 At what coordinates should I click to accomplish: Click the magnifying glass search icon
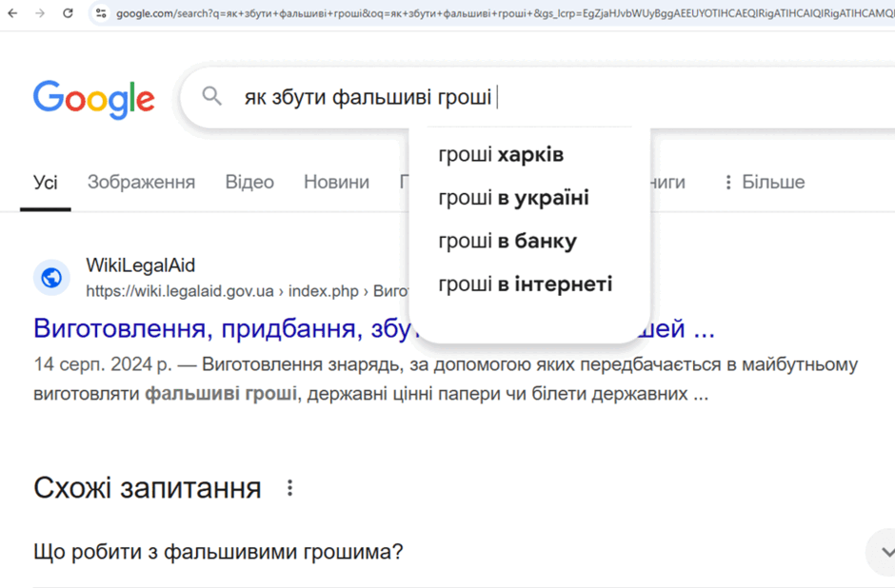point(211,96)
